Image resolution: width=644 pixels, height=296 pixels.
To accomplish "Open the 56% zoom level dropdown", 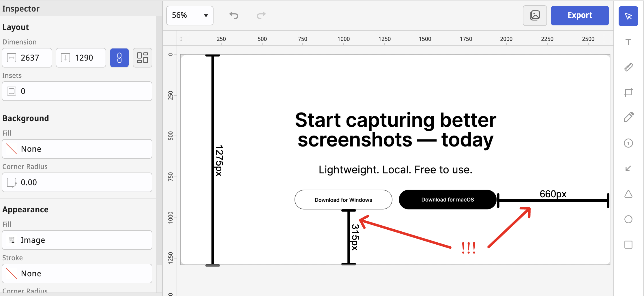I will click(x=190, y=15).
